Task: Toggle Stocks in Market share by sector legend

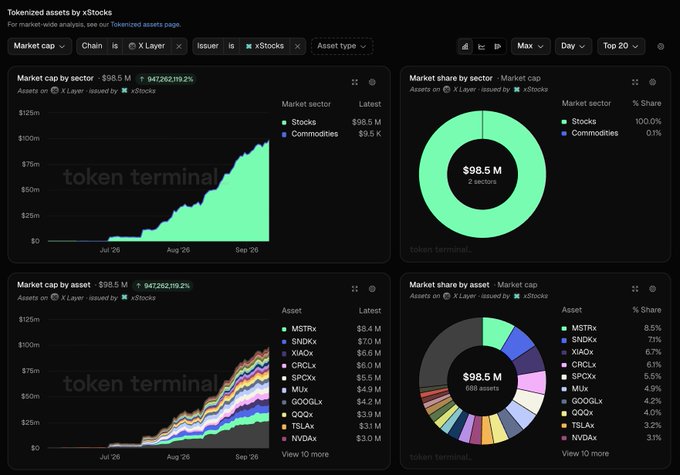Action: pos(611,121)
